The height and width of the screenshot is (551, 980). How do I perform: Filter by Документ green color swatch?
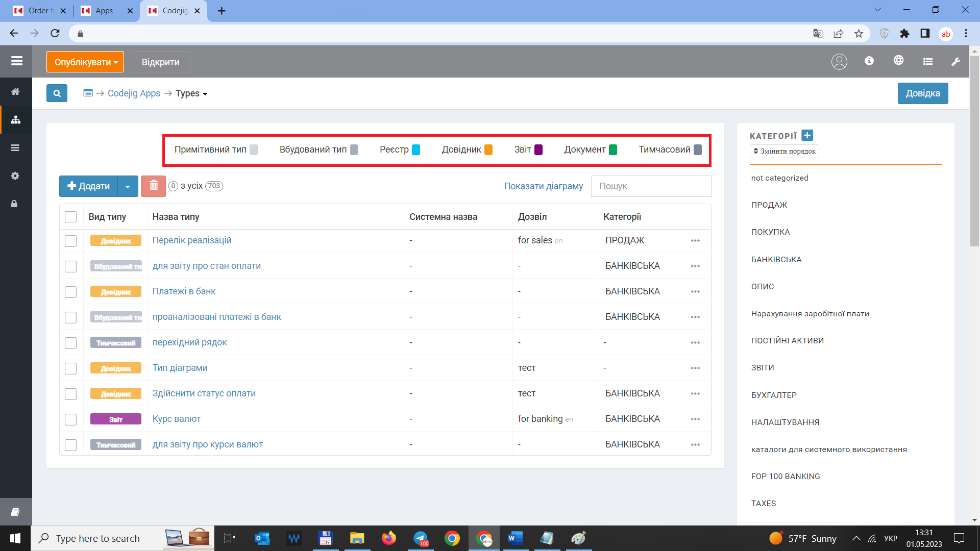[x=613, y=149]
